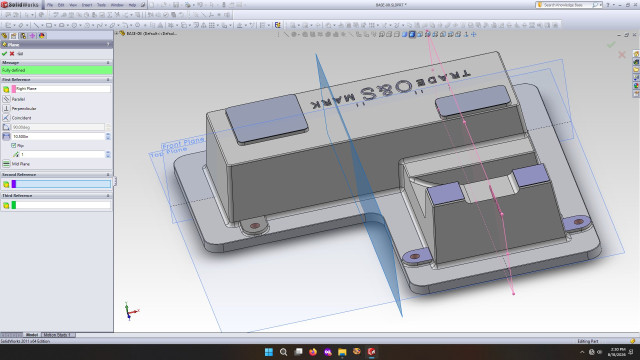Click the Save icon in the top toolbar
640x360 pixels.
[176, 5]
